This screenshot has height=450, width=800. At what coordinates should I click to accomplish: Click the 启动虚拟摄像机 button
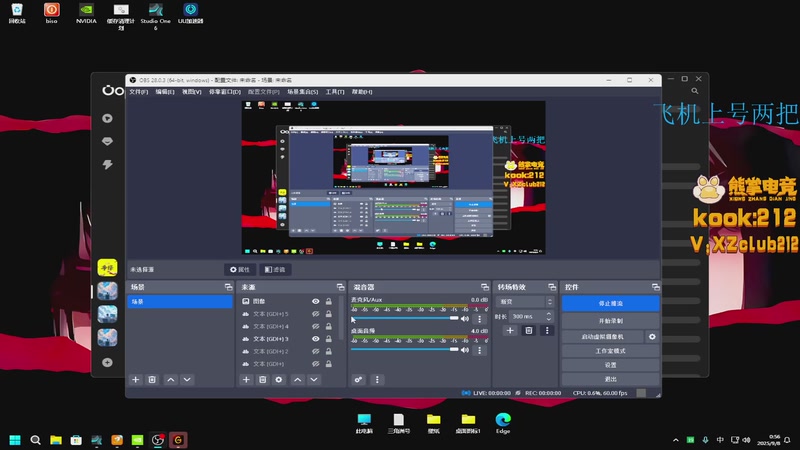[603, 337]
